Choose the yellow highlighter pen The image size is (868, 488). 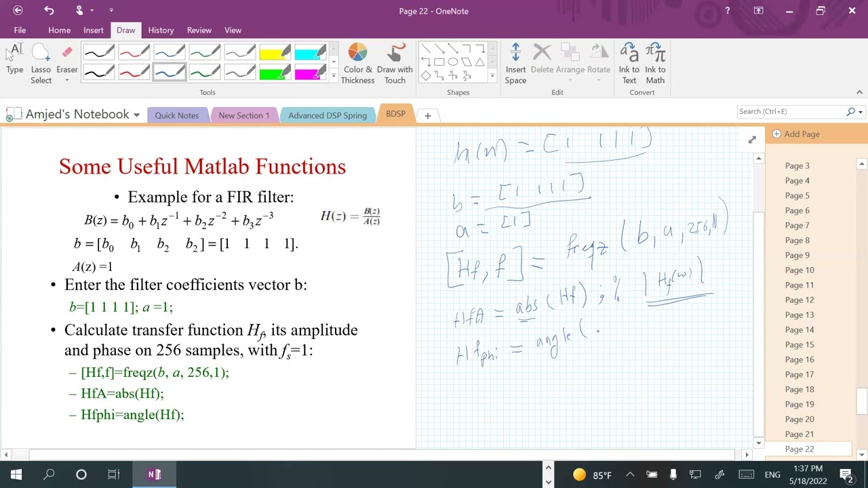[275, 52]
